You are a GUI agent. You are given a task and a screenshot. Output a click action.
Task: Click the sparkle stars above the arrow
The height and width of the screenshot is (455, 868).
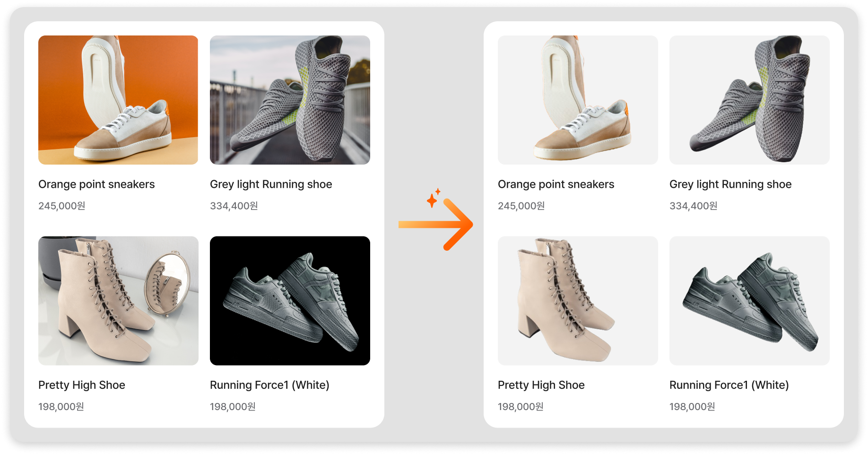433,198
